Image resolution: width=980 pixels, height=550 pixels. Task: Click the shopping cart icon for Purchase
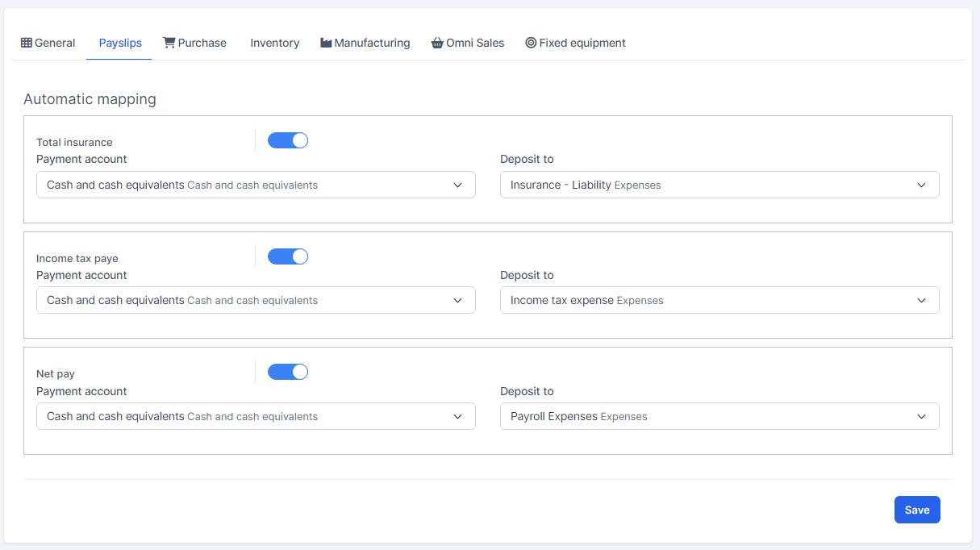click(x=169, y=43)
